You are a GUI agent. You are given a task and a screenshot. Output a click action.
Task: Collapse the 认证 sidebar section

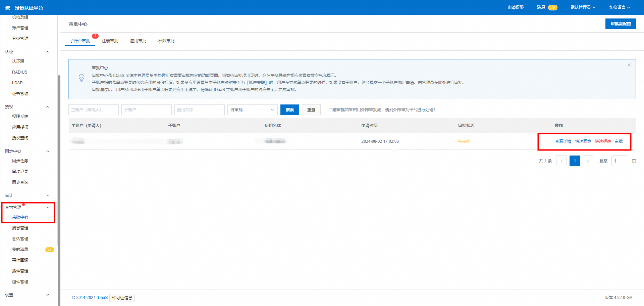(x=47, y=52)
